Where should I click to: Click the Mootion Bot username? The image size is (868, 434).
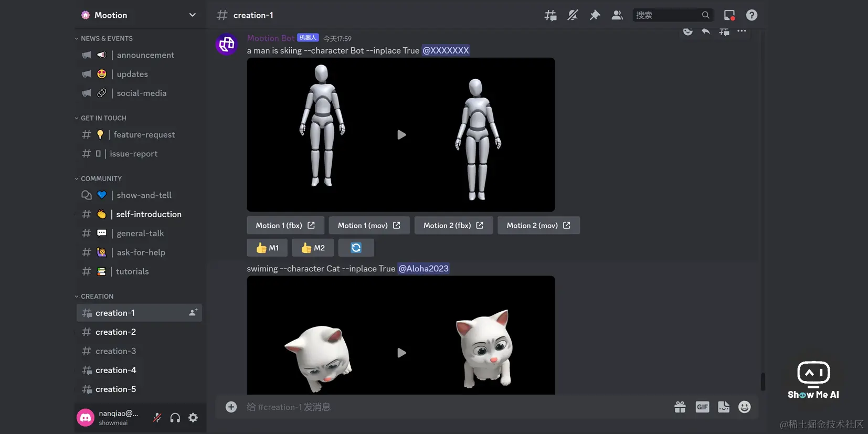(x=271, y=38)
